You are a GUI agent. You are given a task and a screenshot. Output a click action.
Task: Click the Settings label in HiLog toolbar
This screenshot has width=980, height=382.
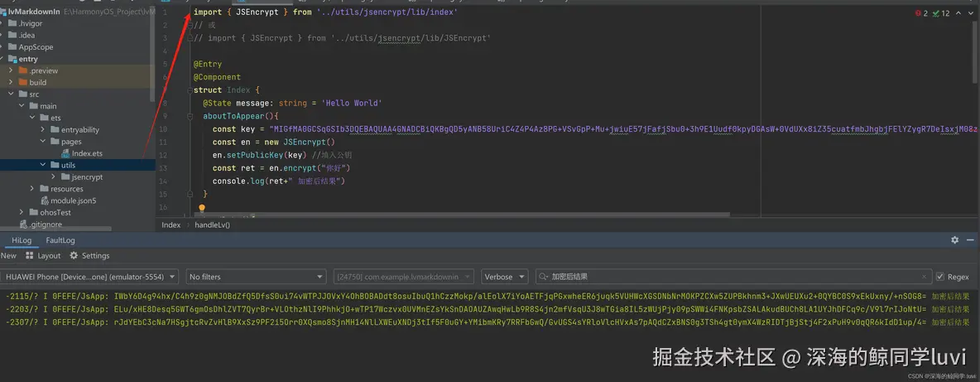96,256
